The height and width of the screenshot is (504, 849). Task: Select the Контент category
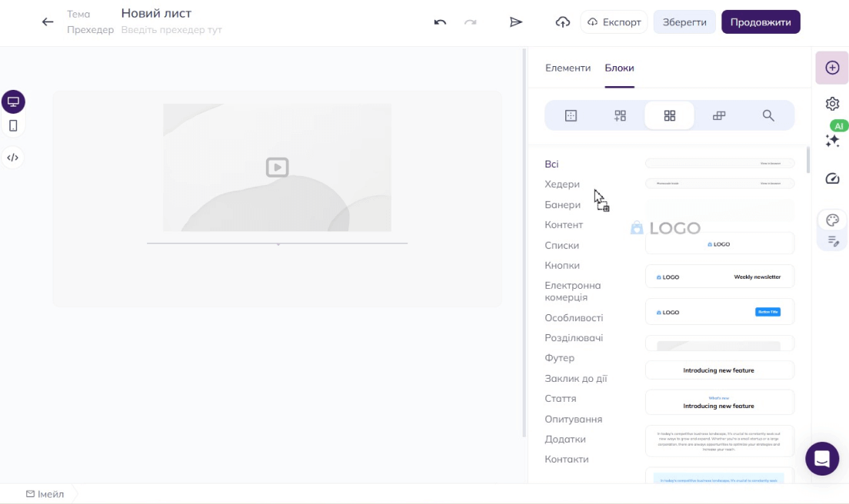564,225
